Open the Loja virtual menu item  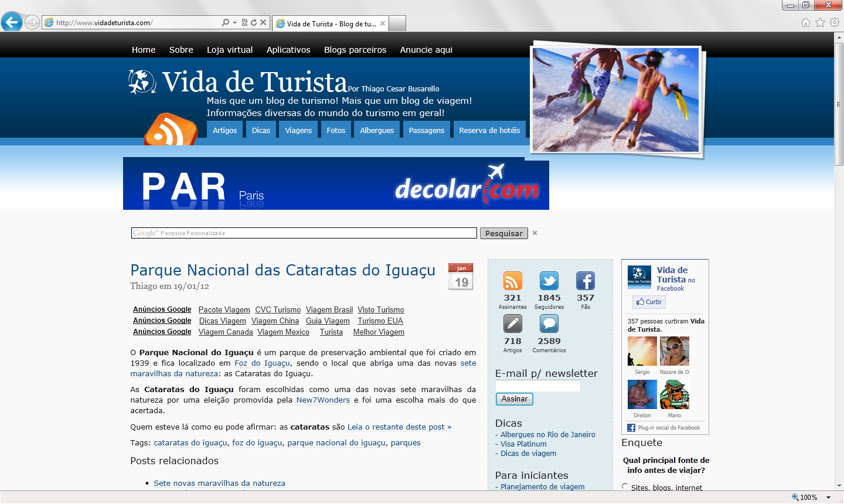pos(230,50)
